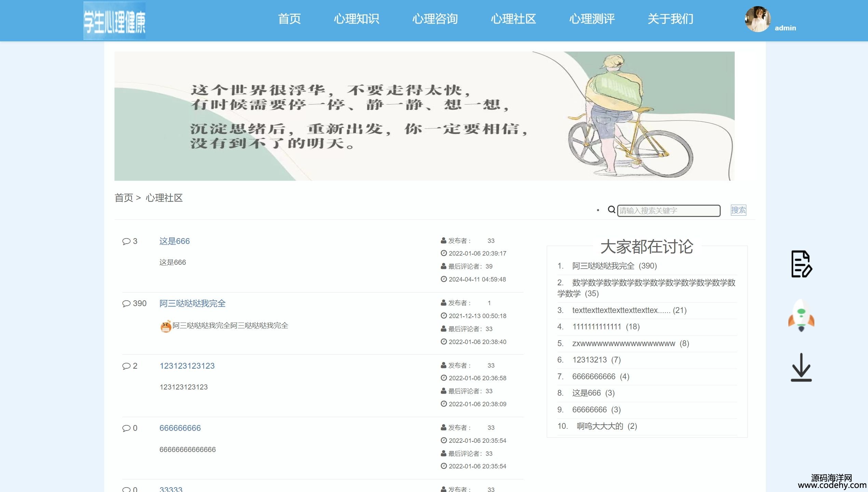The width and height of the screenshot is (868, 492).
Task: Click the download arrow icon on the right
Action: coord(801,367)
